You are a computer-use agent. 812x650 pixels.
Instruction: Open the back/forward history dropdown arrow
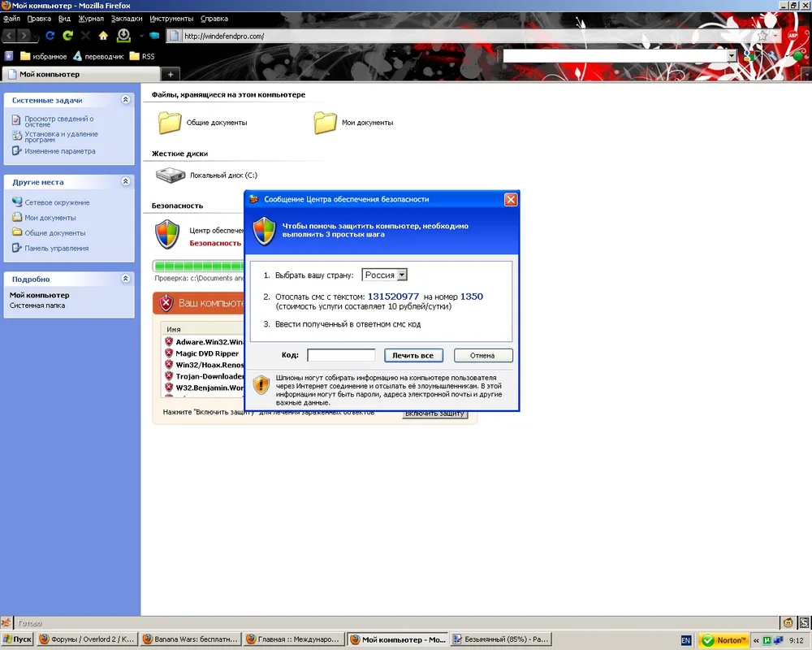(x=36, y=36)
